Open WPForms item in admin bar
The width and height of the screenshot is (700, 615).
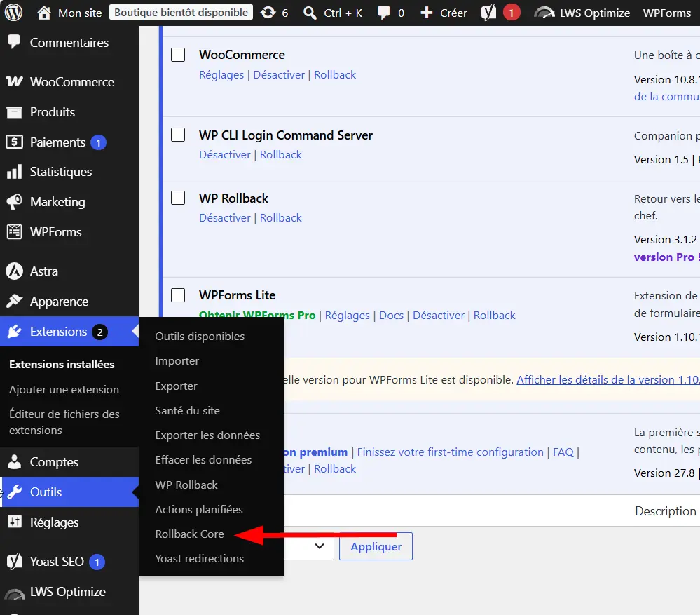point(666,13)
